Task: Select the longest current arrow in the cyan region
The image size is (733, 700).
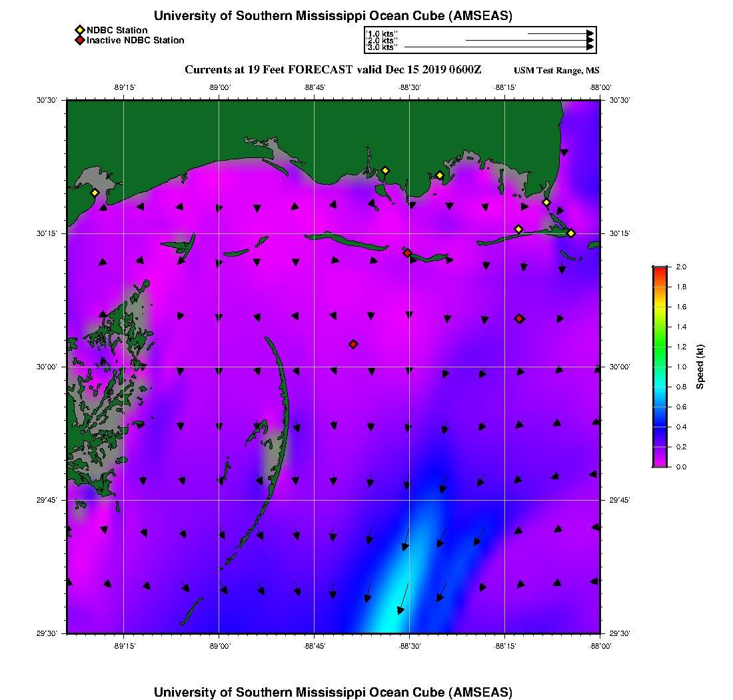Action: (403, 598)
